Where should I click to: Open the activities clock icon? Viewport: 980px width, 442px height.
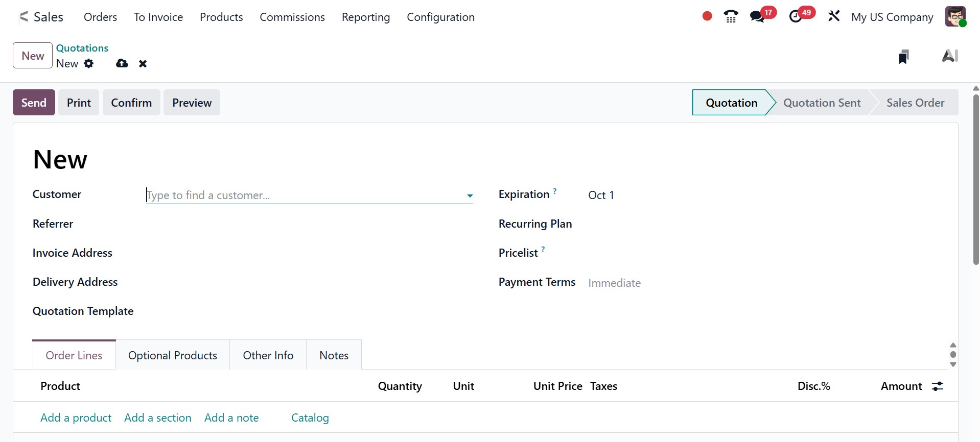tap(796, 17)
